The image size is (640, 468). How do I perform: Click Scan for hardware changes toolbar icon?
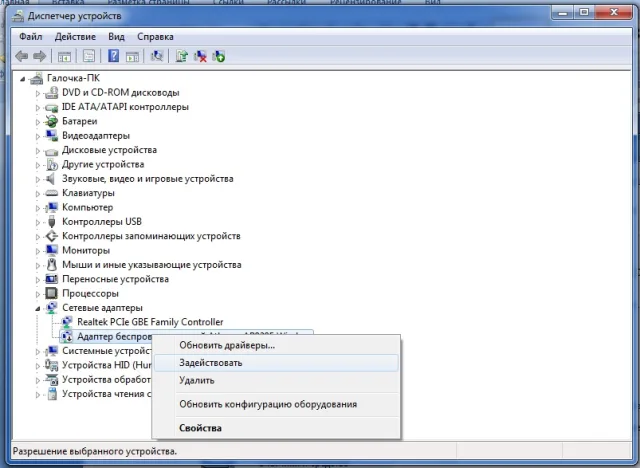point(157,56)
